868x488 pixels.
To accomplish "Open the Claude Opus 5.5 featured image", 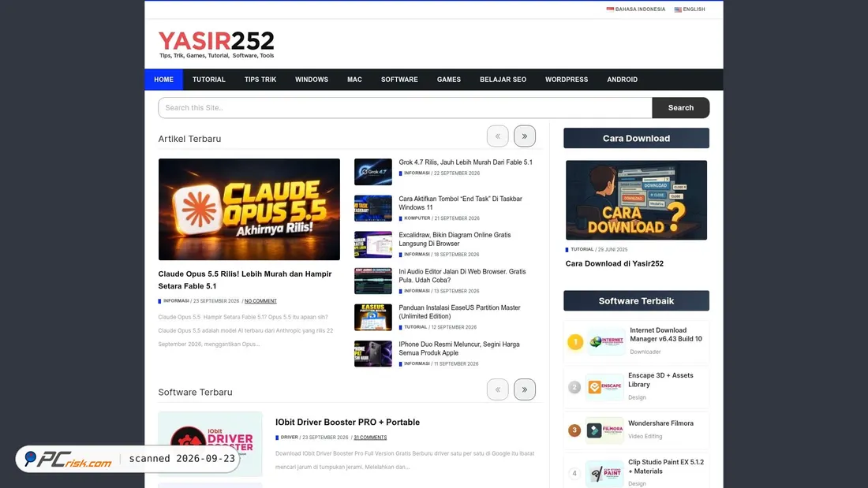I will coord(249,209).
